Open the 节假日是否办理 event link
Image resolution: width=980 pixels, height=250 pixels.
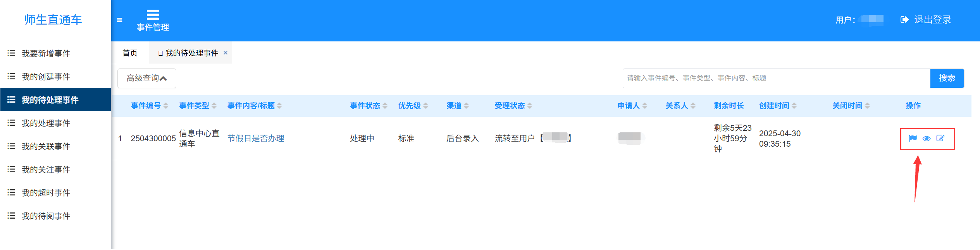(256, 139)
